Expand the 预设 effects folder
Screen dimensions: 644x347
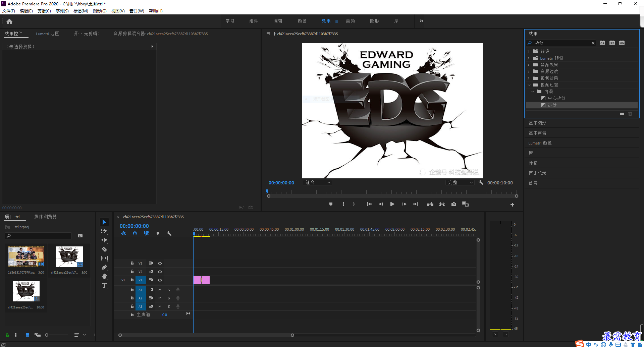pos(529,51)
